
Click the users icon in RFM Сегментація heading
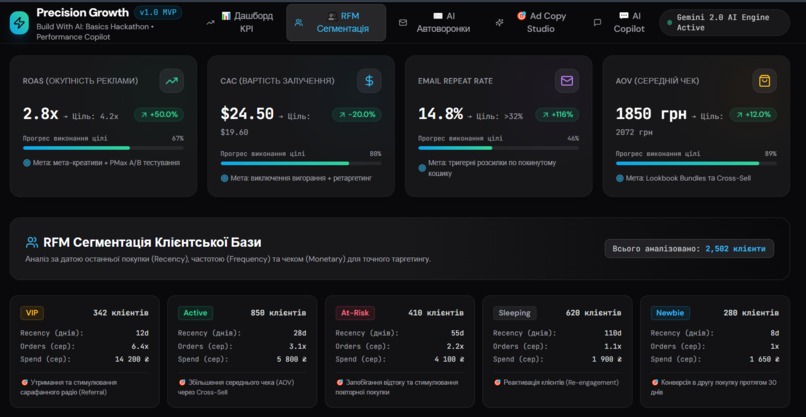coord(32,242)
